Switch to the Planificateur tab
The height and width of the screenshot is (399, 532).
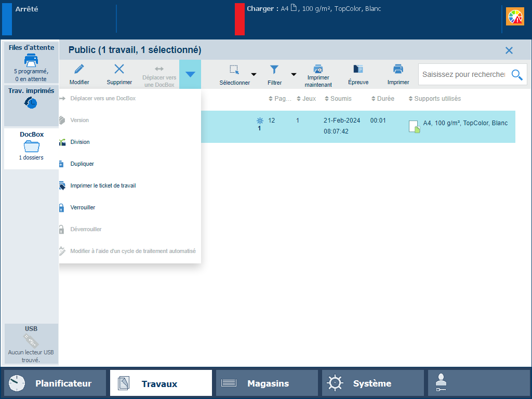55,383
